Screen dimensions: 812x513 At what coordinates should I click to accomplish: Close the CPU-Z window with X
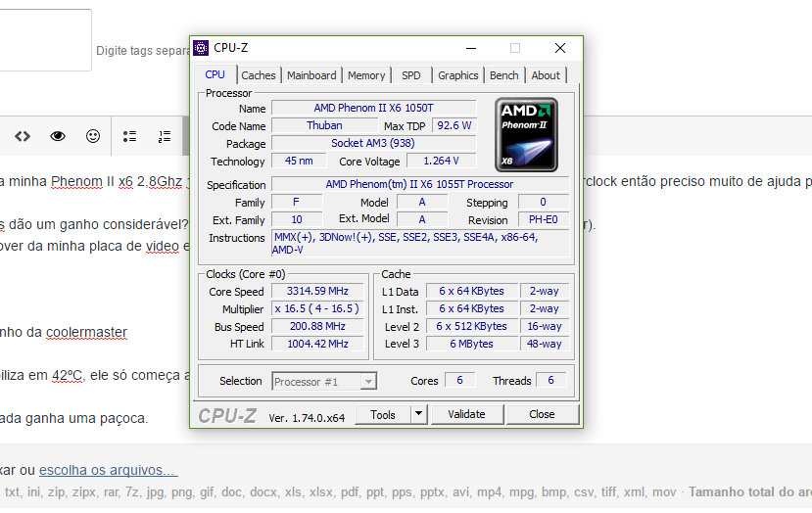click(560, 48)
